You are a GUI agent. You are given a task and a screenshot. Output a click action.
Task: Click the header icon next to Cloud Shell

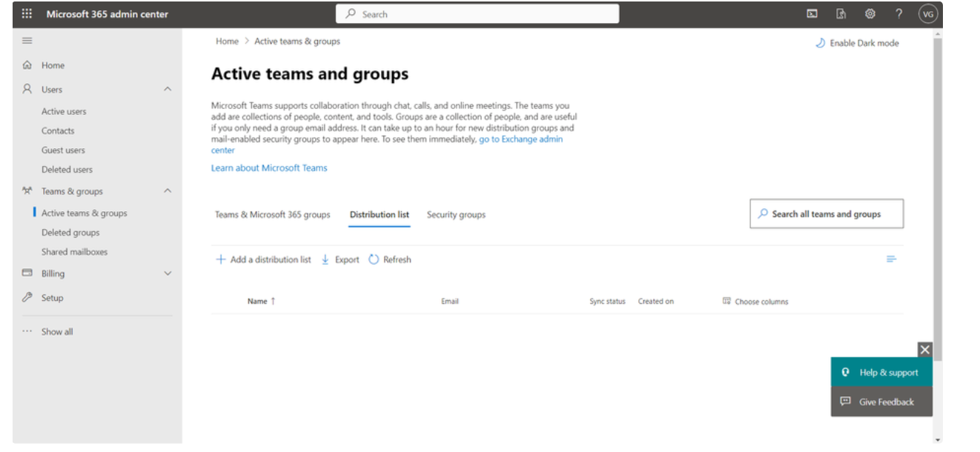pyautogui.click(x=841, y=13)
